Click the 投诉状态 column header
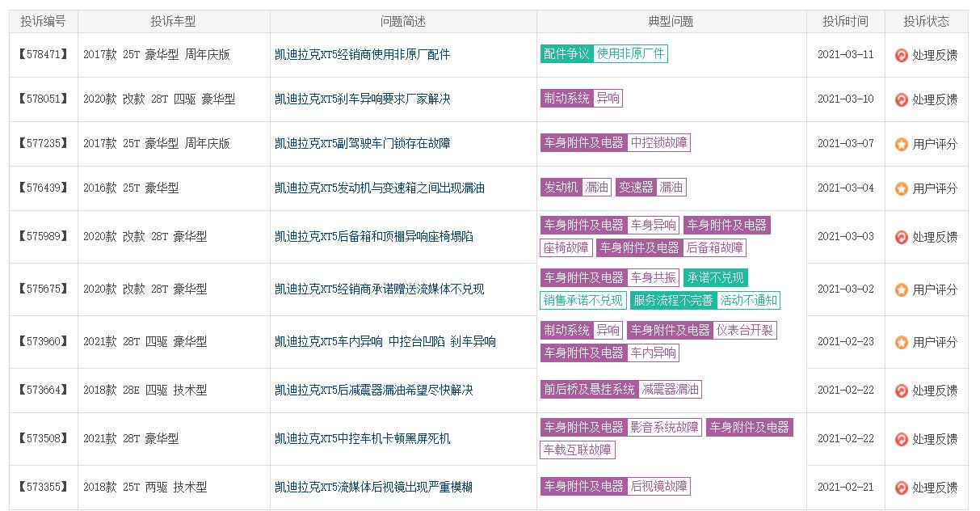The image size is (980, 511). coord(927,21)
